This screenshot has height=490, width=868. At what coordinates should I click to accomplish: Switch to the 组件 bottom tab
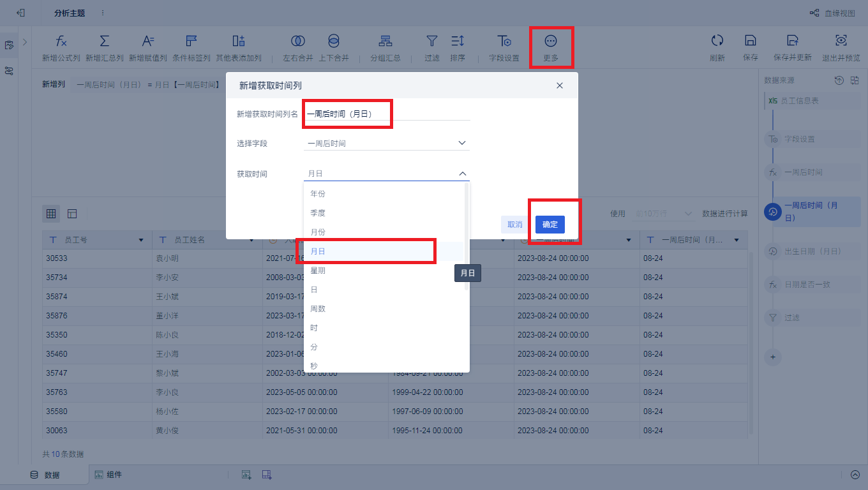(x=108, y=475)
